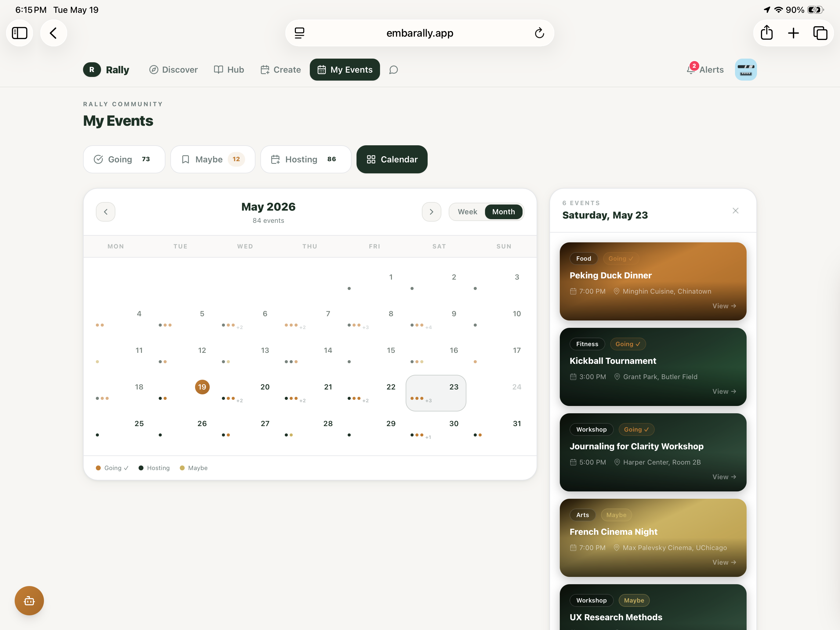Close the Saturday, May 23 panel
The height and width of the screenshot is (630, 840).
click(x=735, y=210)
